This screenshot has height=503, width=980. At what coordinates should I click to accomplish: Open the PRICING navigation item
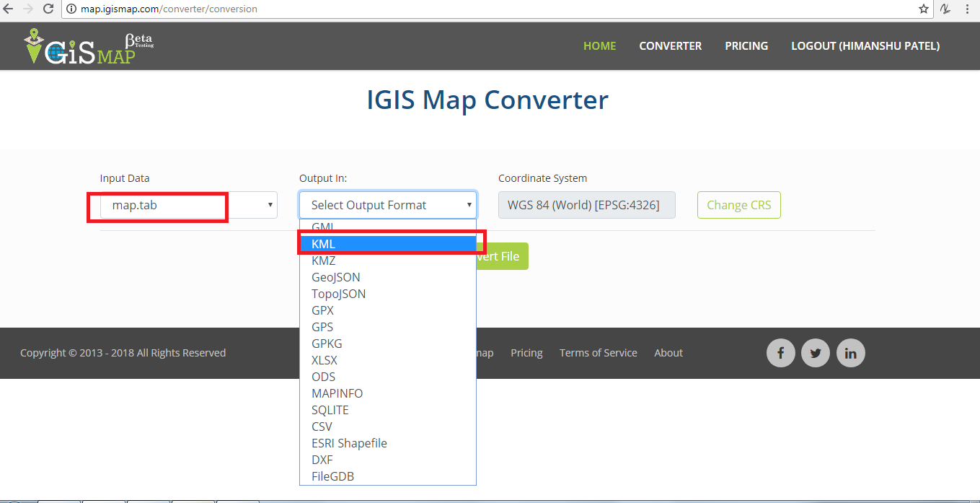(746, 46)
